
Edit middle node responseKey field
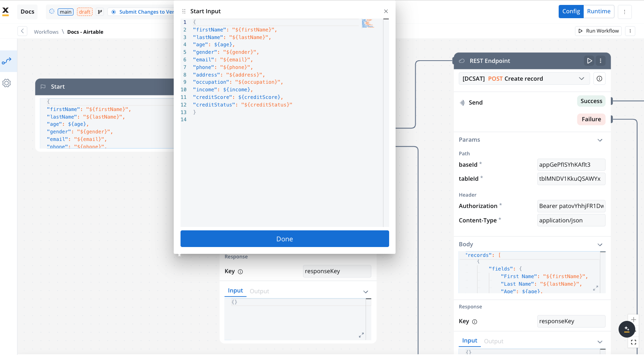pyautogui.click(x=337, y=271)
